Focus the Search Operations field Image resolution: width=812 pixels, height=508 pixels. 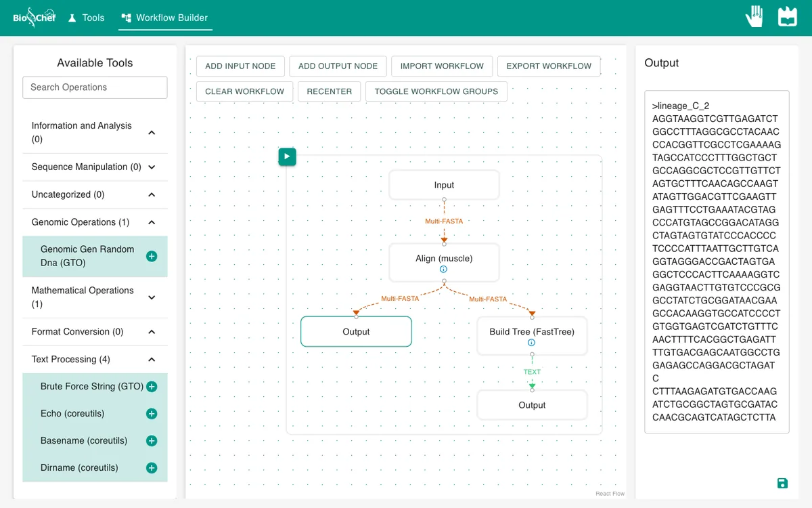click(95, 87)
